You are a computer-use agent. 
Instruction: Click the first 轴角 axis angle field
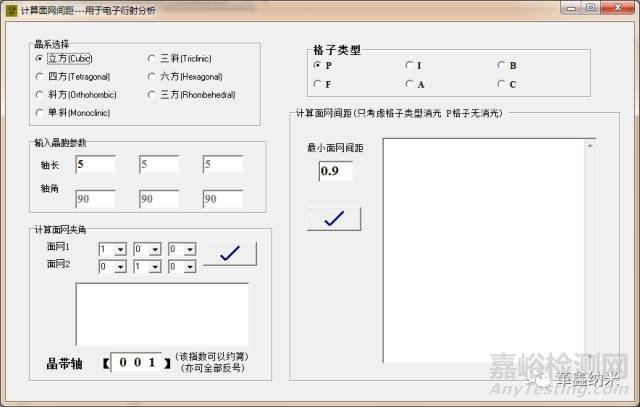point(96,199)
